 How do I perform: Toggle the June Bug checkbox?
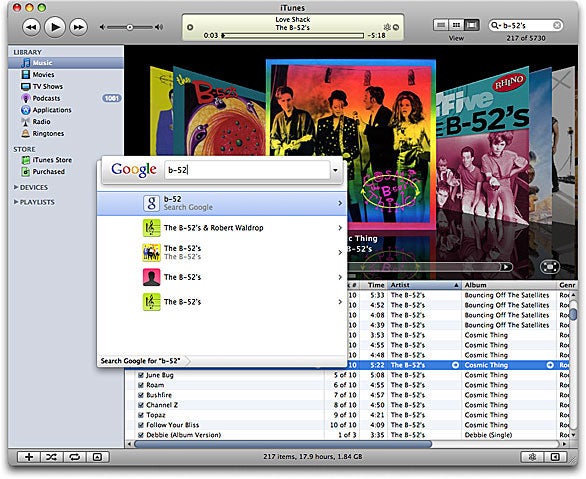141,375
